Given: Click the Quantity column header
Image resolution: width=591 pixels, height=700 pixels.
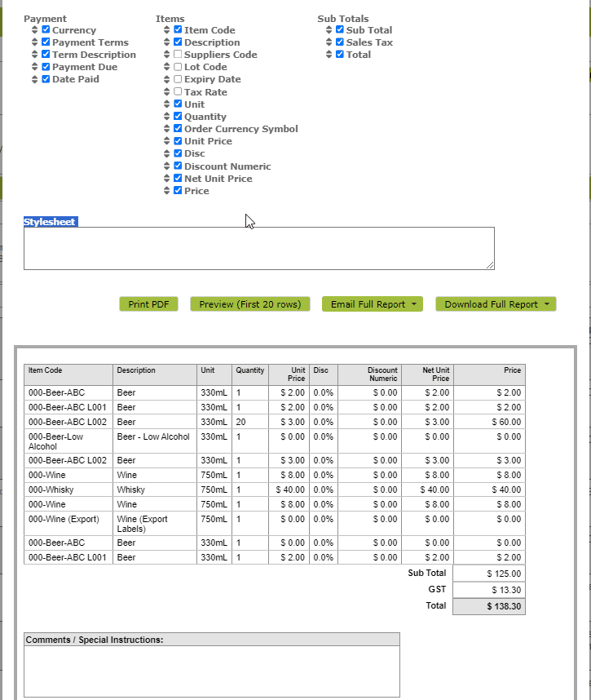Looking at the screenshot, I should tap(250, 374).
